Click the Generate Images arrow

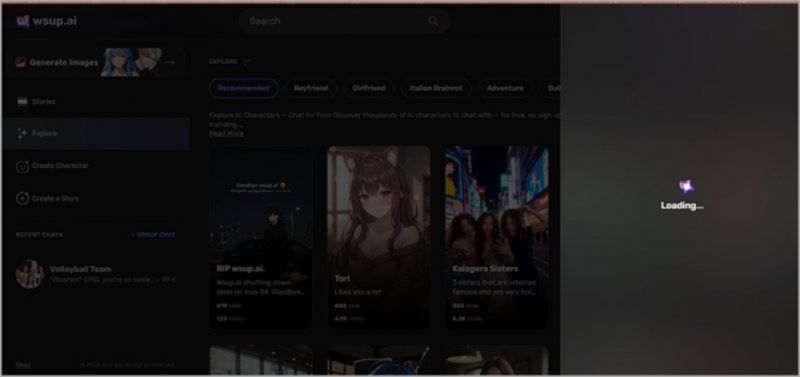170,62
